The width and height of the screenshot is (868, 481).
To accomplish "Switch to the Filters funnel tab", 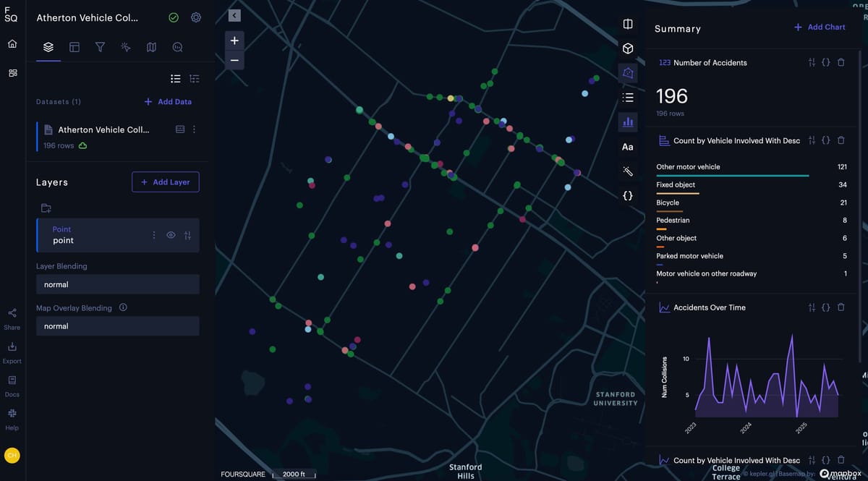I will (x=100, y=47).
